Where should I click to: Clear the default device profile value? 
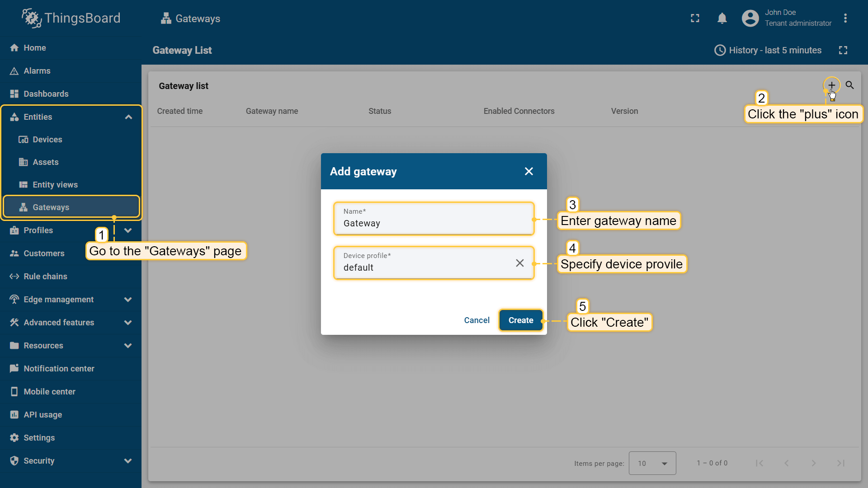(519, 263)
